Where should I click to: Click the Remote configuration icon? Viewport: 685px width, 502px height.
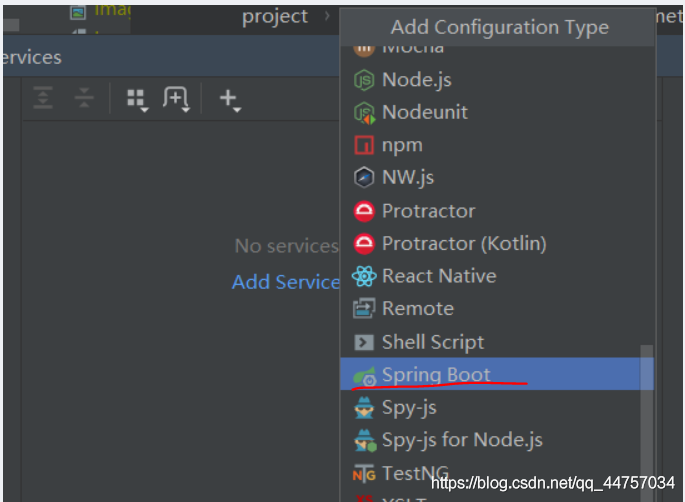coord(364,309)
